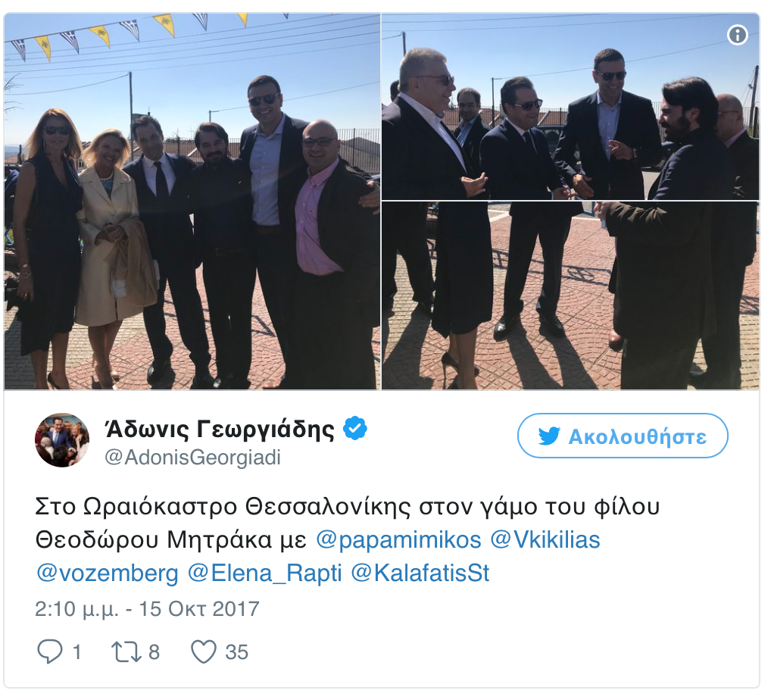Open the @Vkikilias mention link
Screen dimensions: 771x700
(545, 539)
